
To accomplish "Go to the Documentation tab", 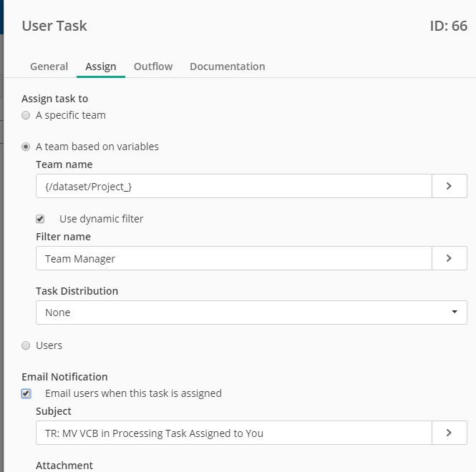I will [227, 67].
